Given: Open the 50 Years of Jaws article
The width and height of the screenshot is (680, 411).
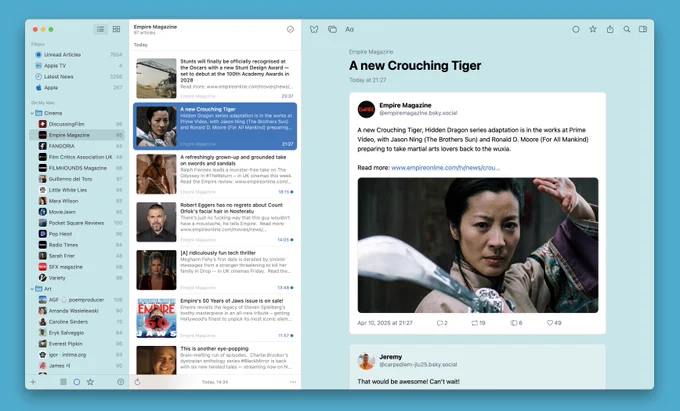Looking at the screenshot, I should coord(215,318).
